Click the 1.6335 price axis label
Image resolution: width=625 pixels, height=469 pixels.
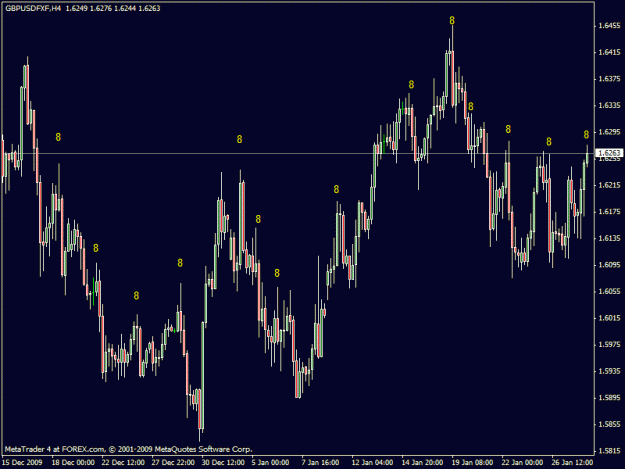[609, 105]
